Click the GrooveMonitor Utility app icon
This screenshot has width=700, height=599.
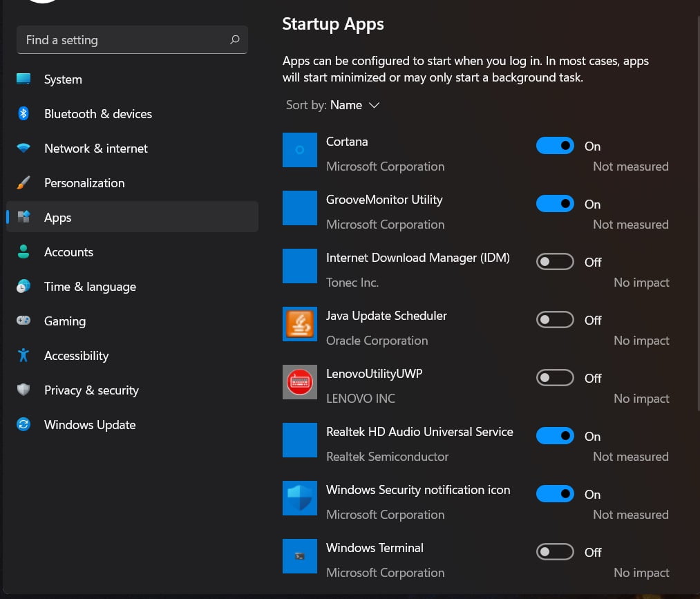pos(299,207)
